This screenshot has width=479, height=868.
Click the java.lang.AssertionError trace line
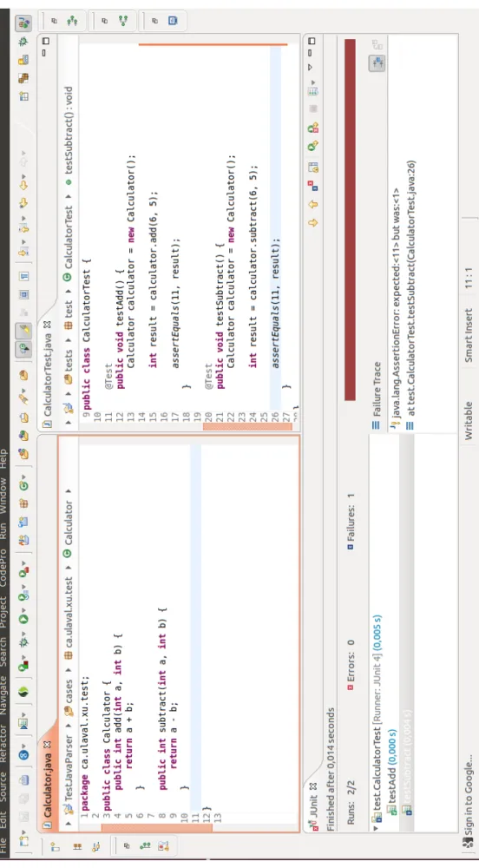(396, 302)
